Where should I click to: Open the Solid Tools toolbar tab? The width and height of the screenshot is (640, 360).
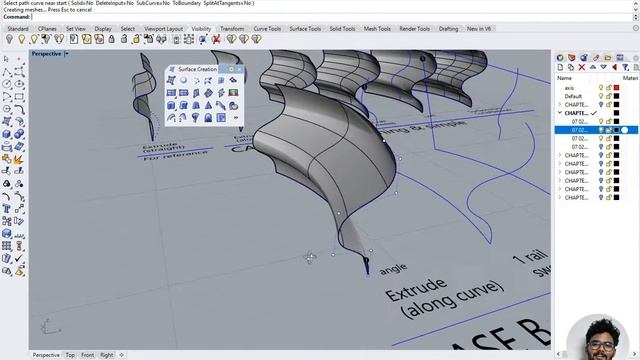pos(342,29)
